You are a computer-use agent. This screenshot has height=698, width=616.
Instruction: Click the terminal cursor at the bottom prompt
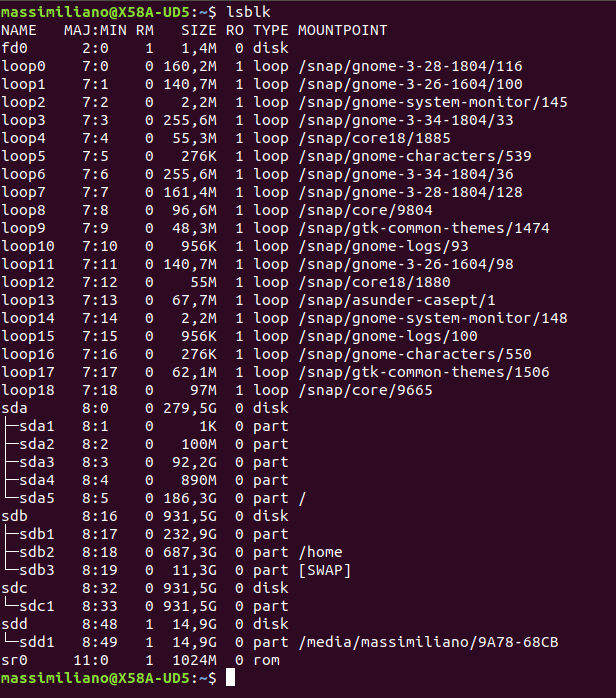pyautogui.click(x=231, y=678)
